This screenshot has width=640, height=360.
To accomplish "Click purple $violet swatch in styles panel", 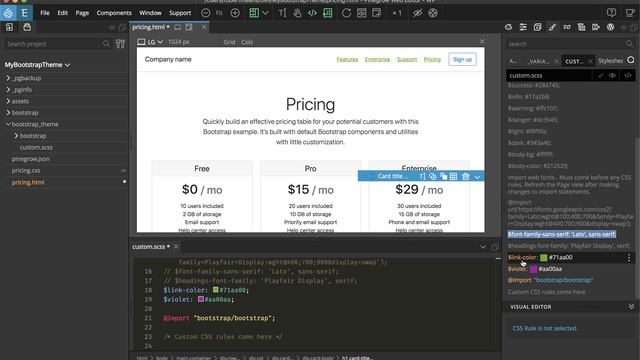I will click(533, 269).
